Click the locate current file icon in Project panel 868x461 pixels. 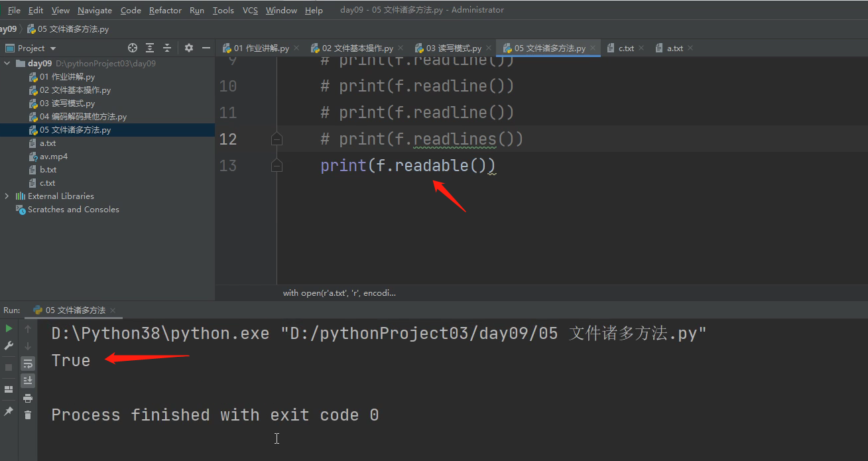tap(133, 48)
